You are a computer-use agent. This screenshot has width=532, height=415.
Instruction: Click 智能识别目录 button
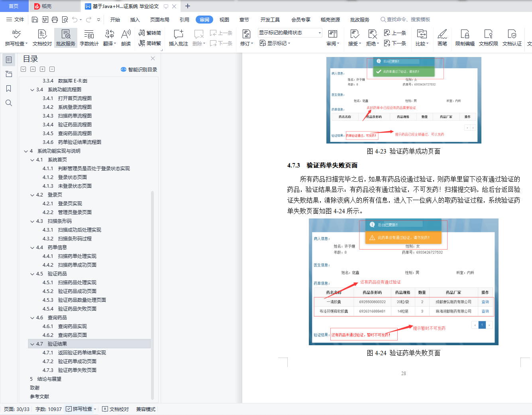(x=139, y=69)
